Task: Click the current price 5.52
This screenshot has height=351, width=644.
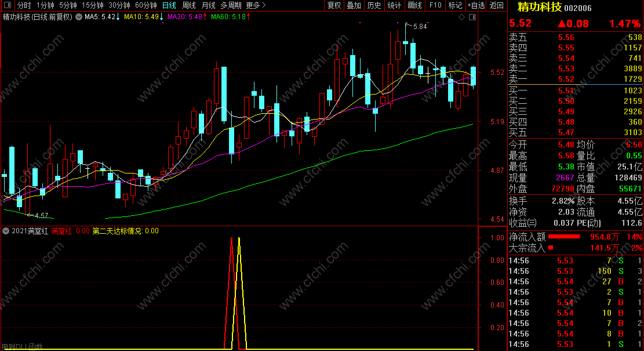Action: (x=520, y=23)
